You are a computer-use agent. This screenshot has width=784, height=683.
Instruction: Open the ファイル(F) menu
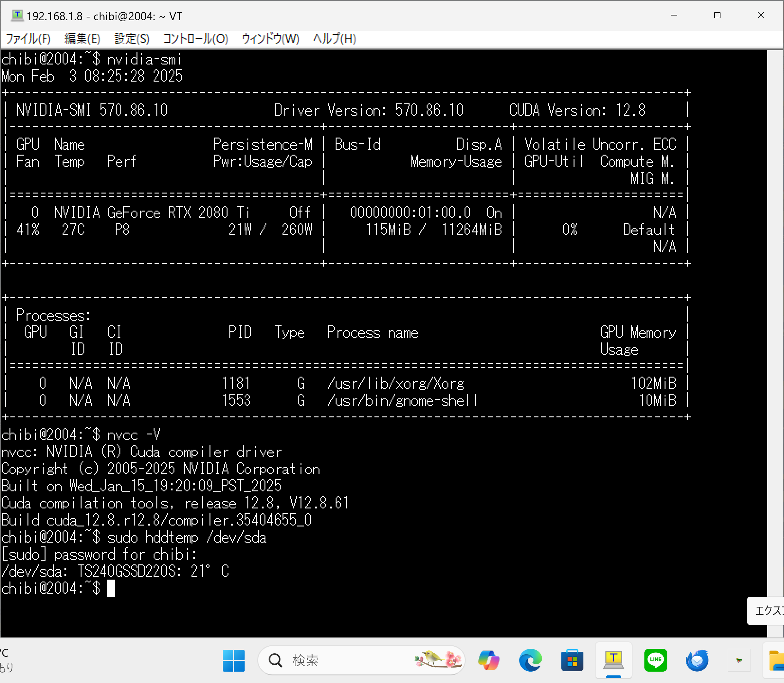[x=28, y=39]
